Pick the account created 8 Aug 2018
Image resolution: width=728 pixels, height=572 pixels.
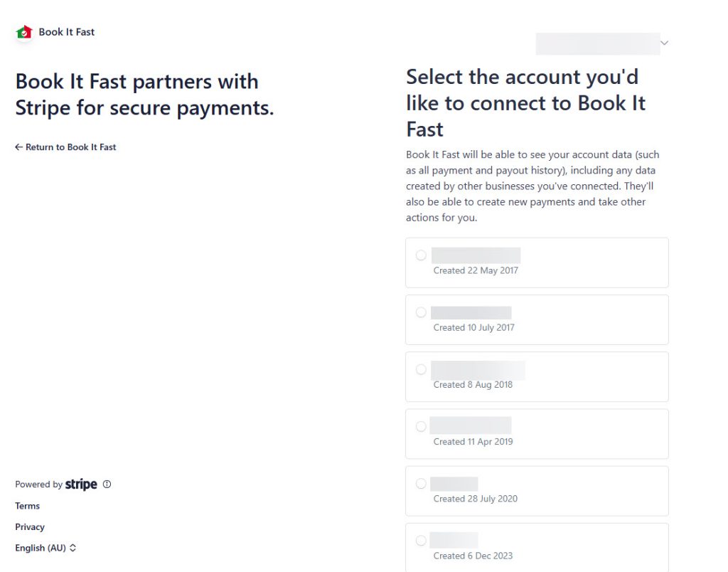(421, 369)
